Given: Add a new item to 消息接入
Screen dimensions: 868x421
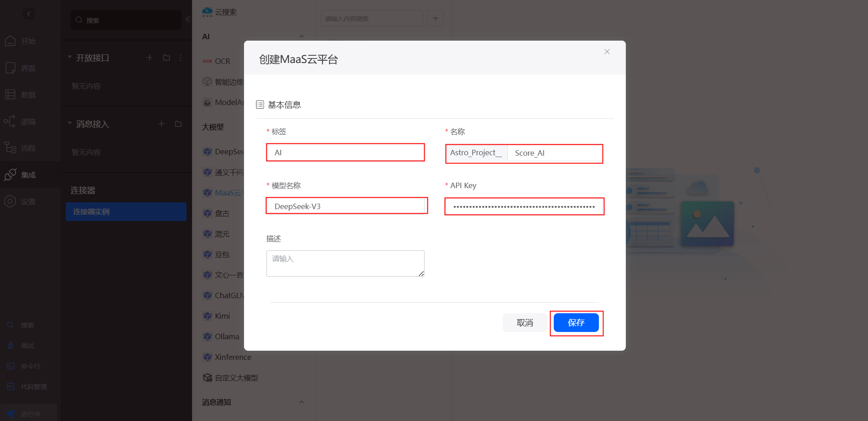Looking at the screenshot, I should tap(161, 124).
